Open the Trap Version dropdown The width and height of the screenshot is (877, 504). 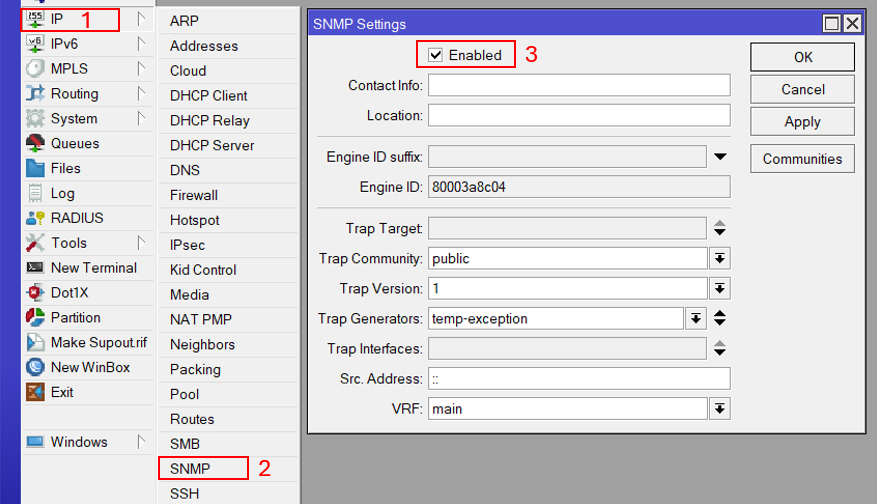pos(719,289)
